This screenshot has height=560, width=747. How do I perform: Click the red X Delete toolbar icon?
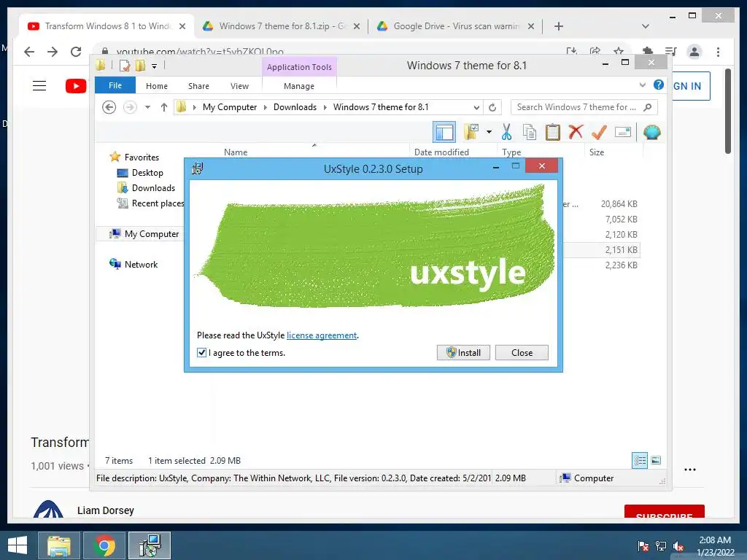coord(576,131)
